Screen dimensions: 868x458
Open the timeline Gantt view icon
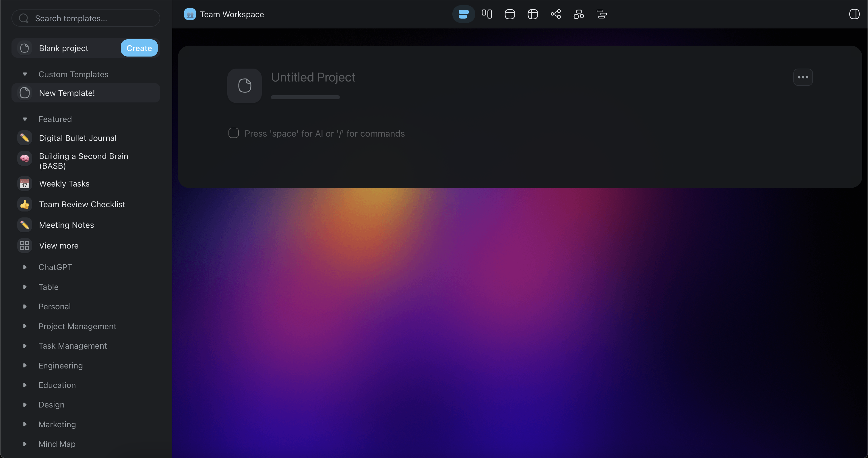click(x=601, y=14)
